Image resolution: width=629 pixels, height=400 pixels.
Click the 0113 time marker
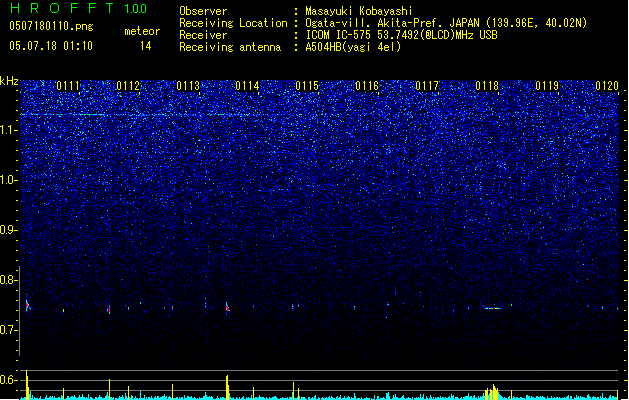[188, 86]
